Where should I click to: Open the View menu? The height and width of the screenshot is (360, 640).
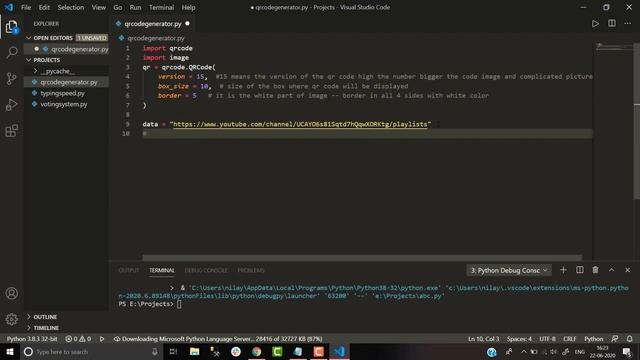(x=98, y=7)
